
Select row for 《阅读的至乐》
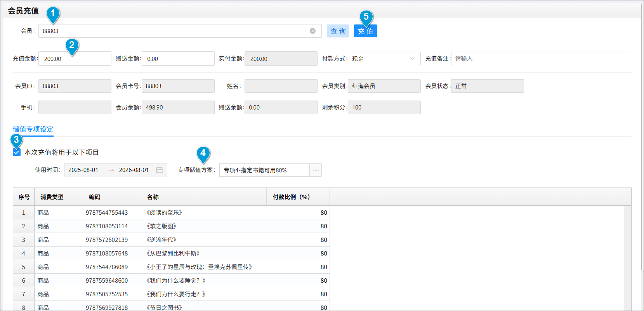[x=164, y=212]
